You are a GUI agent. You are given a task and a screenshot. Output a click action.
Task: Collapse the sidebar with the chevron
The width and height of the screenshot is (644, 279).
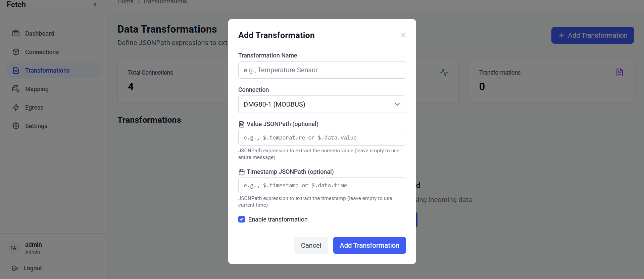tap(95, 5)
